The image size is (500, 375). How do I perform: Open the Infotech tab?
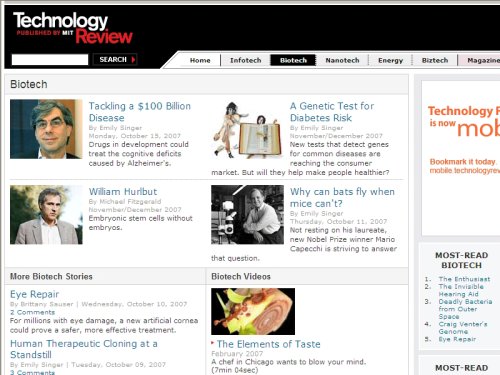(246, 60)
